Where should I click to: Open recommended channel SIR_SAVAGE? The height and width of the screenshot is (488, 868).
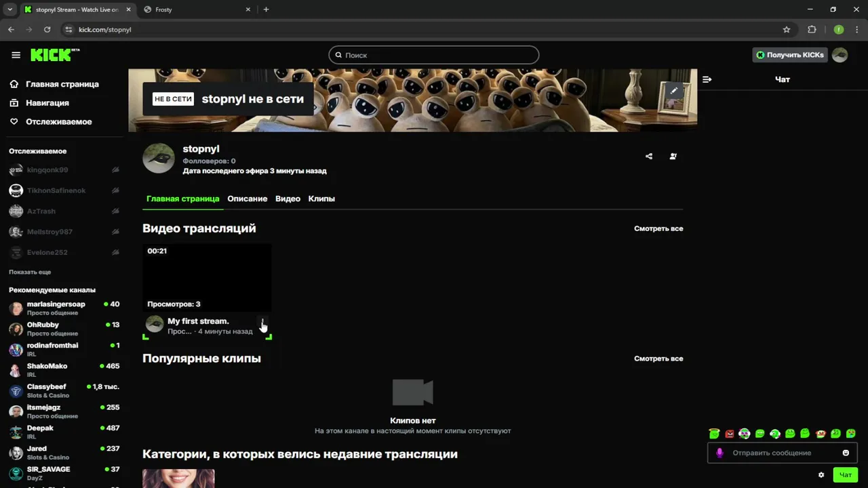coord(64,474)
